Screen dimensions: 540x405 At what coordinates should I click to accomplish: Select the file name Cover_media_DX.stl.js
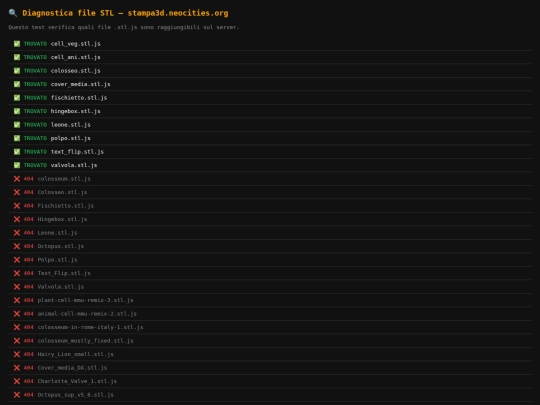tap(72, 368)
